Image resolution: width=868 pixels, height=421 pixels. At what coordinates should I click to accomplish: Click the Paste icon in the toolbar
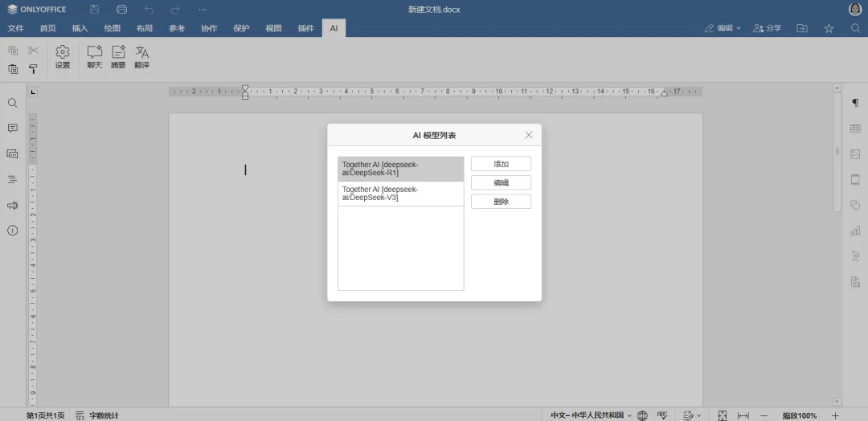[x=13, y=69]
